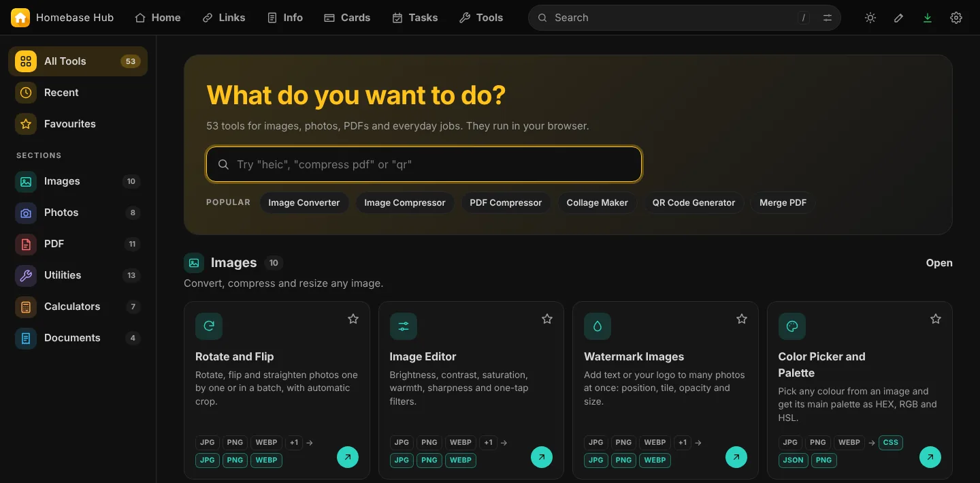
Task: Click the QR Code Generator popular chip
Action: click(x=693, y=202)
